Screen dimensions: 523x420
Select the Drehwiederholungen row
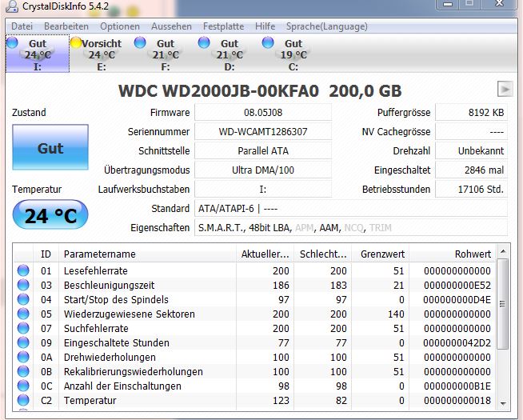[x=254, y=357]
